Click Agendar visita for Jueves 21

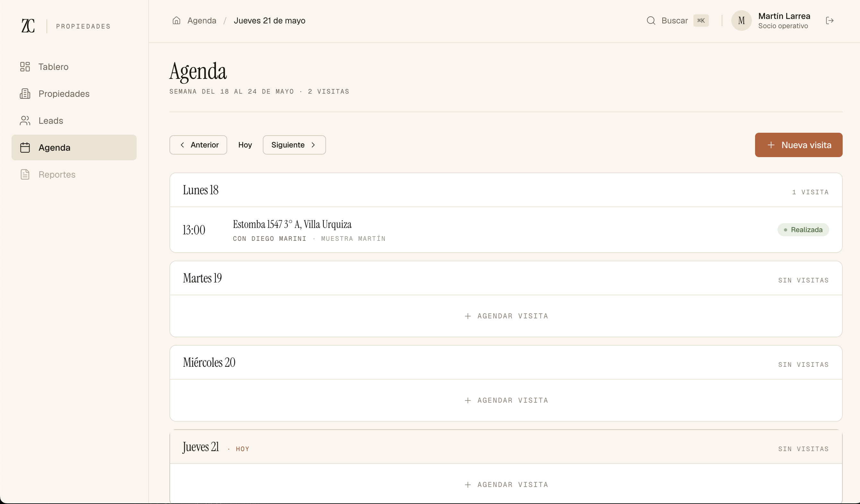click(506, 484)
